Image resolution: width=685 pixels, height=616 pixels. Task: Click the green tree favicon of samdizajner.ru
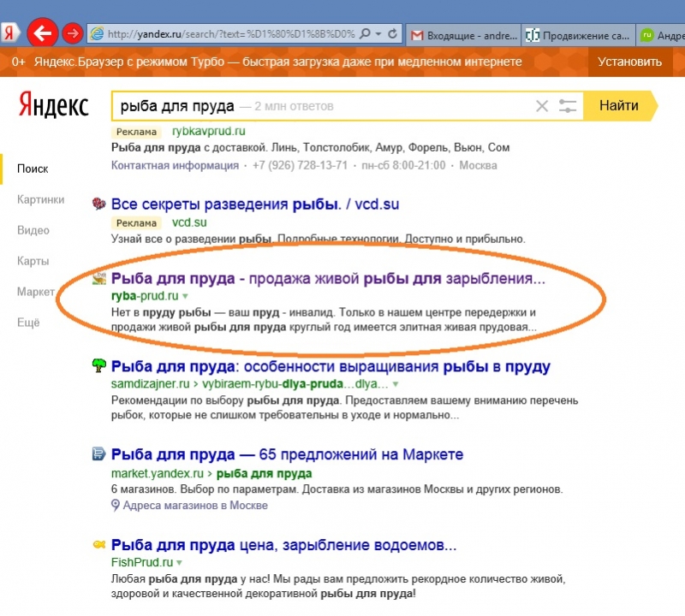(99, 365)
